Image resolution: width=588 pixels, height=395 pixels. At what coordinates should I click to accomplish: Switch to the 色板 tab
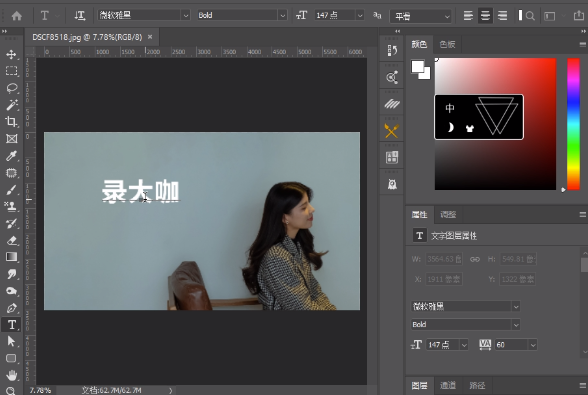(x=447, y=44)
